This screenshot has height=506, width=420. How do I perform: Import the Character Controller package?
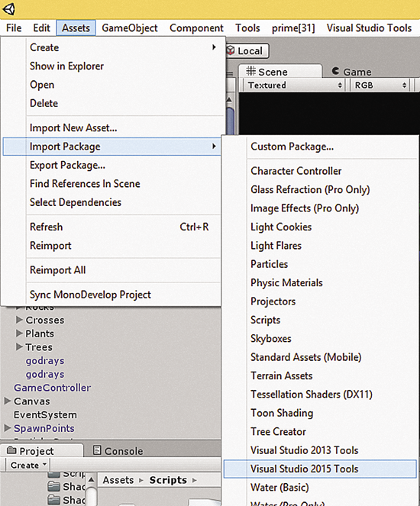pos(320,171)
